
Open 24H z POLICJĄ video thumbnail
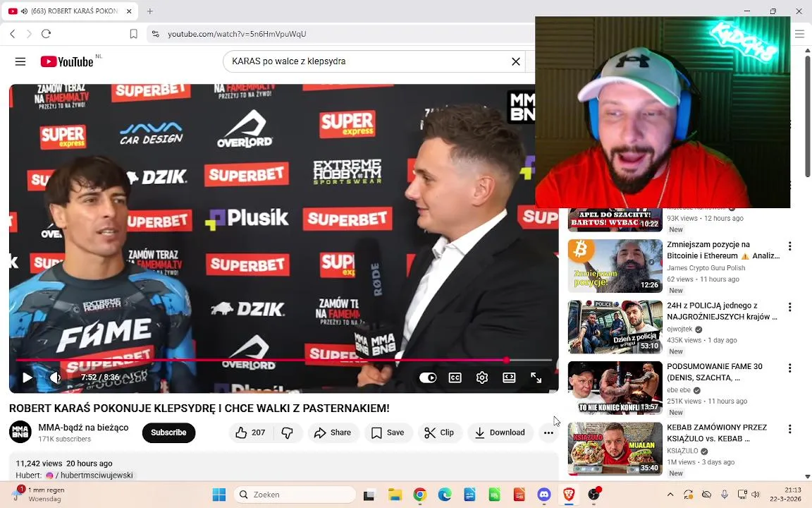(615, 327)
